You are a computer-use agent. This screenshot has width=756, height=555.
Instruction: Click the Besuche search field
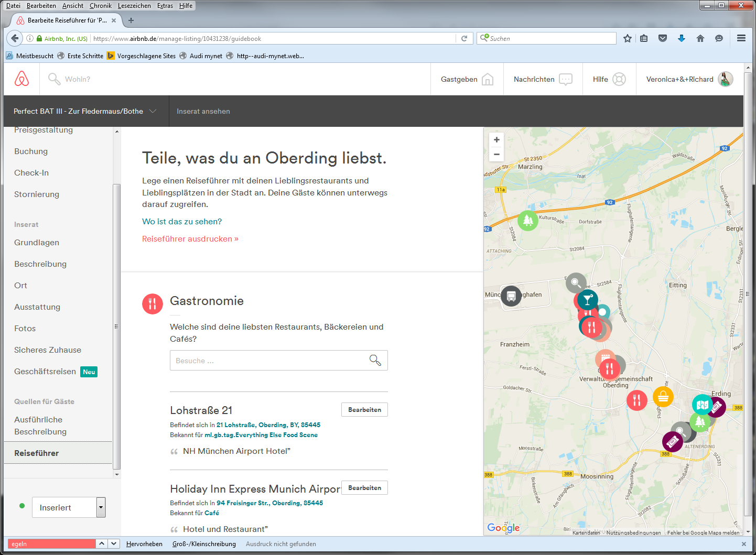pyautogui.click(x=279, y=360)
